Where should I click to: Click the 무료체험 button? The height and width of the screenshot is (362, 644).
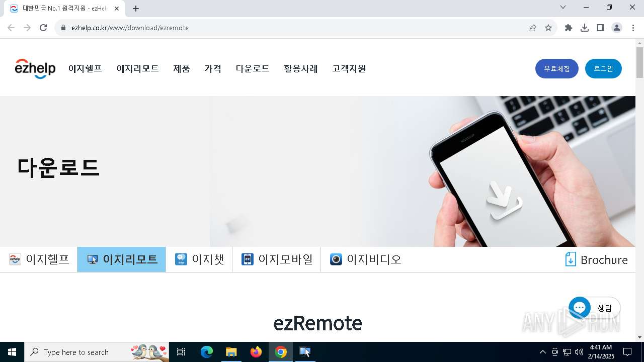click(557, 69)
